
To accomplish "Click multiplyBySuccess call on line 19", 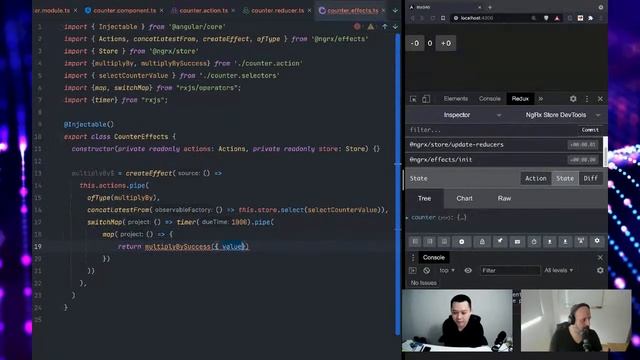I will [x=178, y=247].
